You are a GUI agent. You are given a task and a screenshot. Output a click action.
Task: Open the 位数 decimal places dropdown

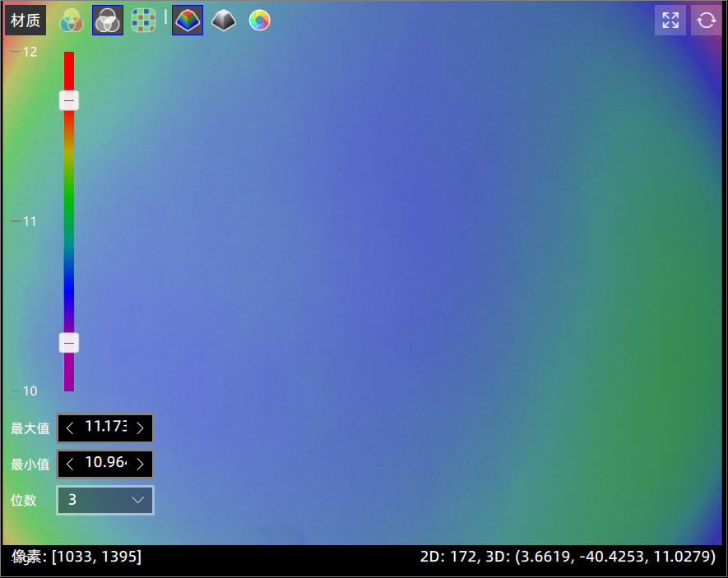pos(105,500)
